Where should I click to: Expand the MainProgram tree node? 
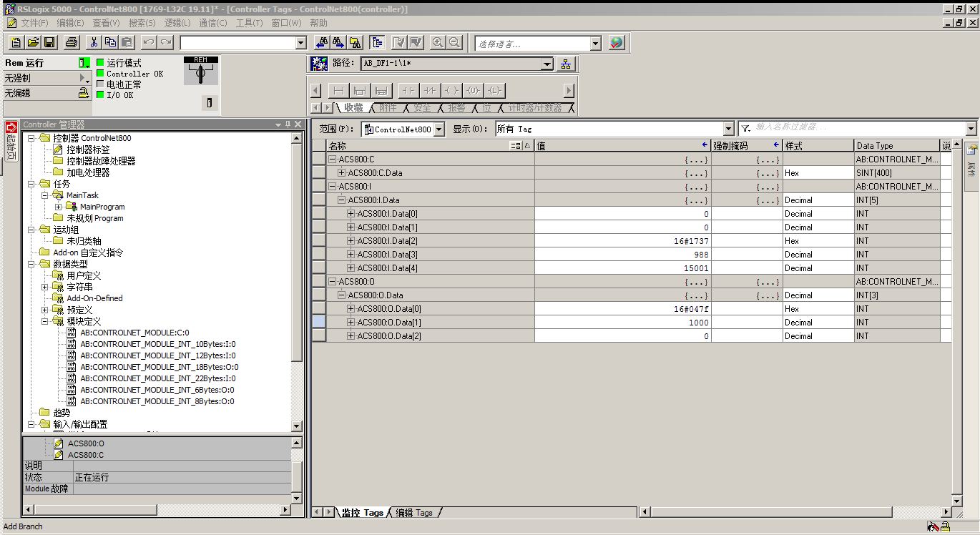(x=59, y=207)
